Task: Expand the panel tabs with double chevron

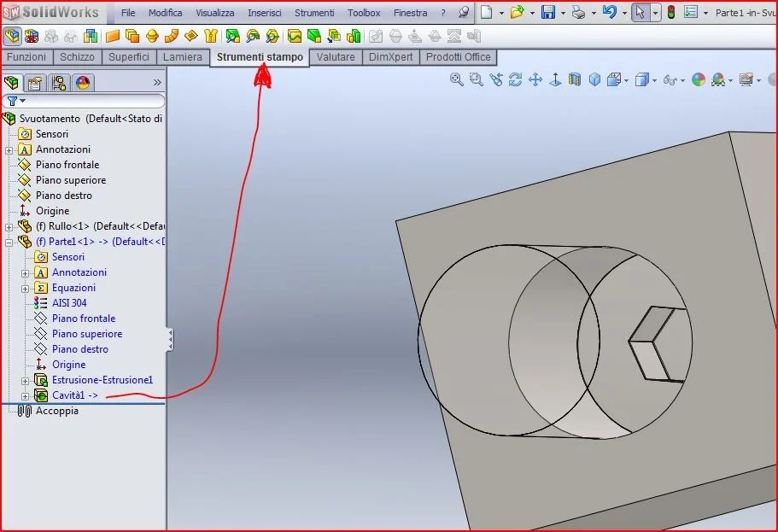Action: click(x=157, y=82)
